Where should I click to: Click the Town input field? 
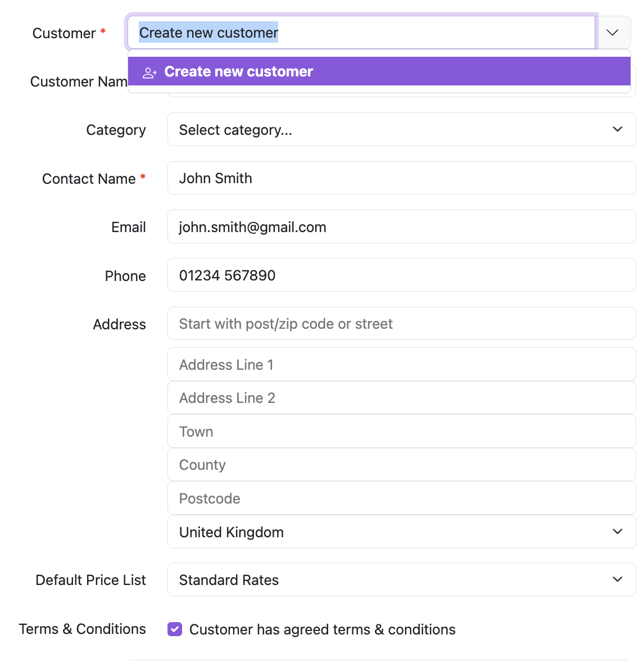401,432
